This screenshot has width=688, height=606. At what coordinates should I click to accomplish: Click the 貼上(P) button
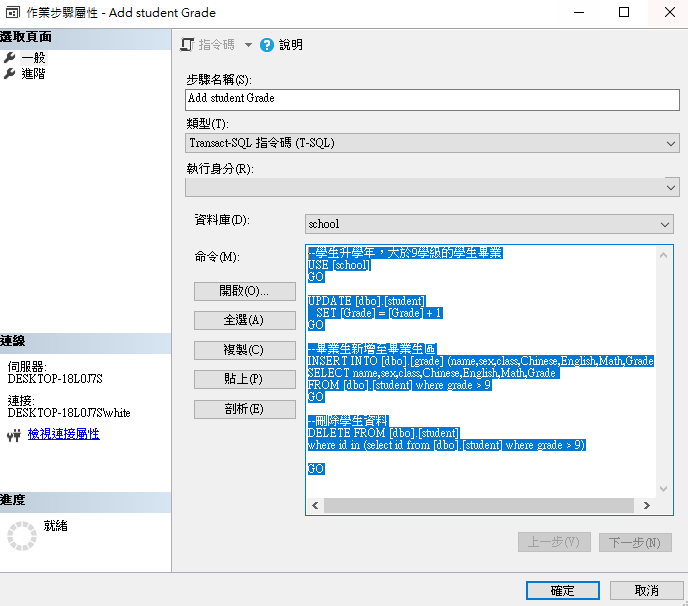245,379
